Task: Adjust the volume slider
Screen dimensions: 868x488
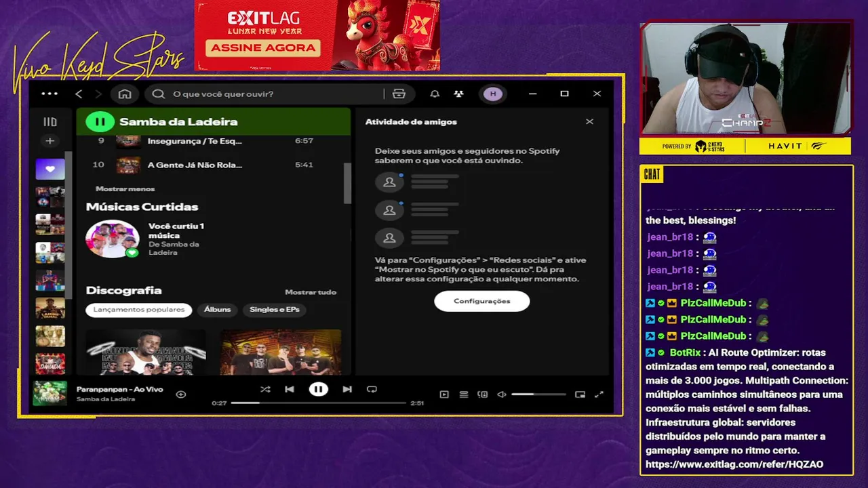Action: (x=538, y=394)
